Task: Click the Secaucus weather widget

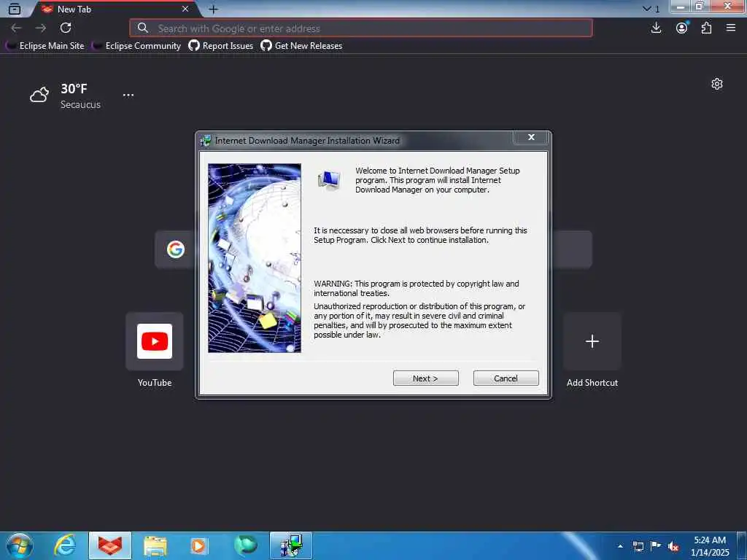Action: [65, 96]
